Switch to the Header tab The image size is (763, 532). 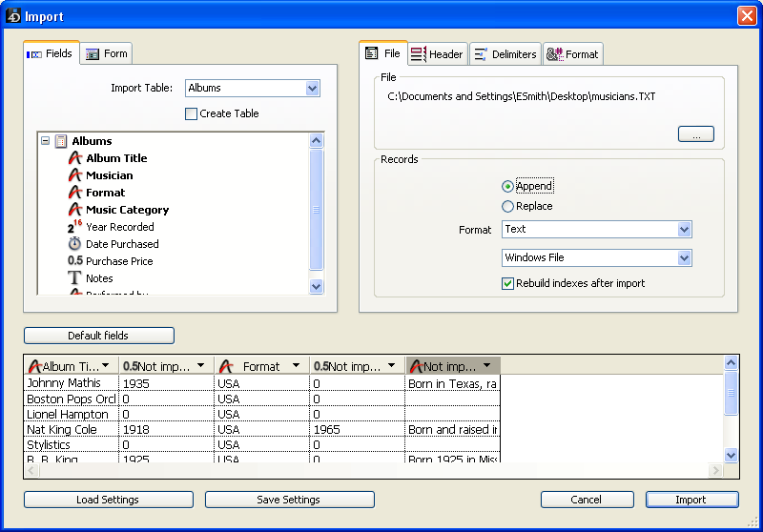click(x=436, y=54)
